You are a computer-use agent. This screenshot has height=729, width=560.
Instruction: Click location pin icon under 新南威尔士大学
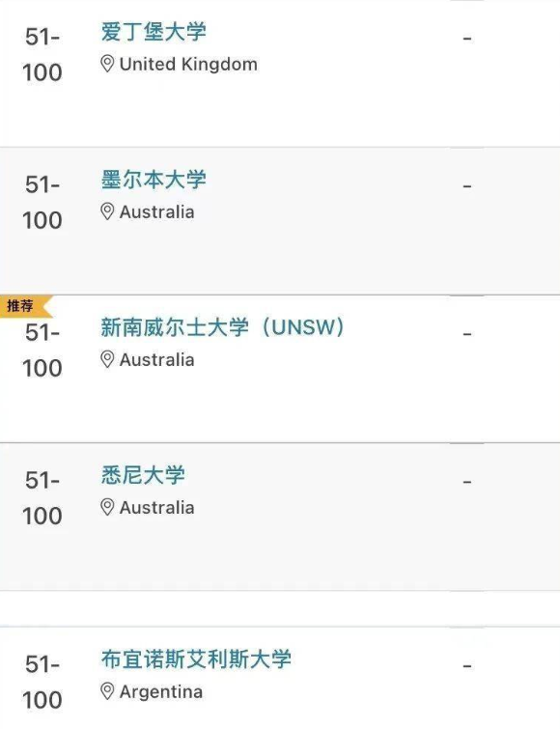click(107, 360)
